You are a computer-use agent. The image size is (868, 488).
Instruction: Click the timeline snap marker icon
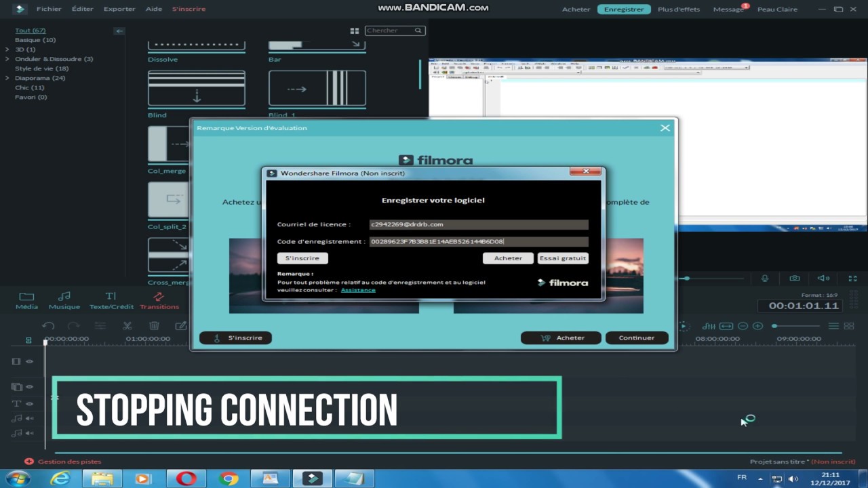click(28, 340)
